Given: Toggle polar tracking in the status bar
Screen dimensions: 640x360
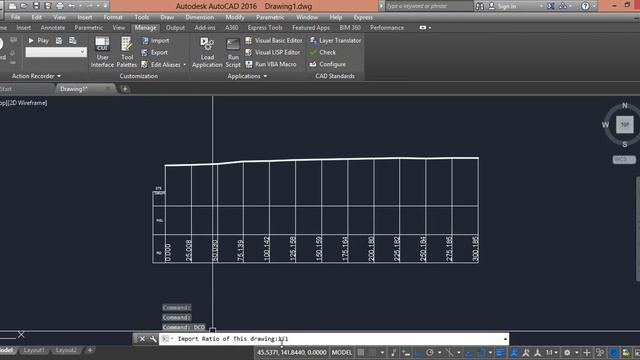Looking at the screenshot, I should (x=429, y=352).
